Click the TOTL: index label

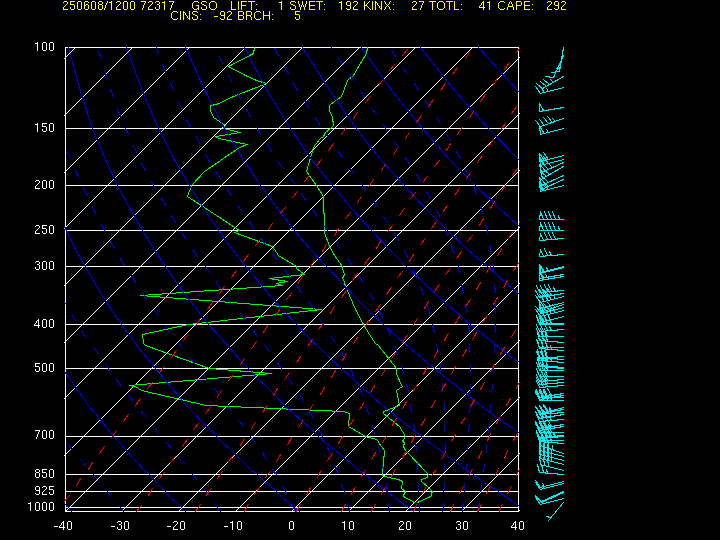tap(446, 6)
